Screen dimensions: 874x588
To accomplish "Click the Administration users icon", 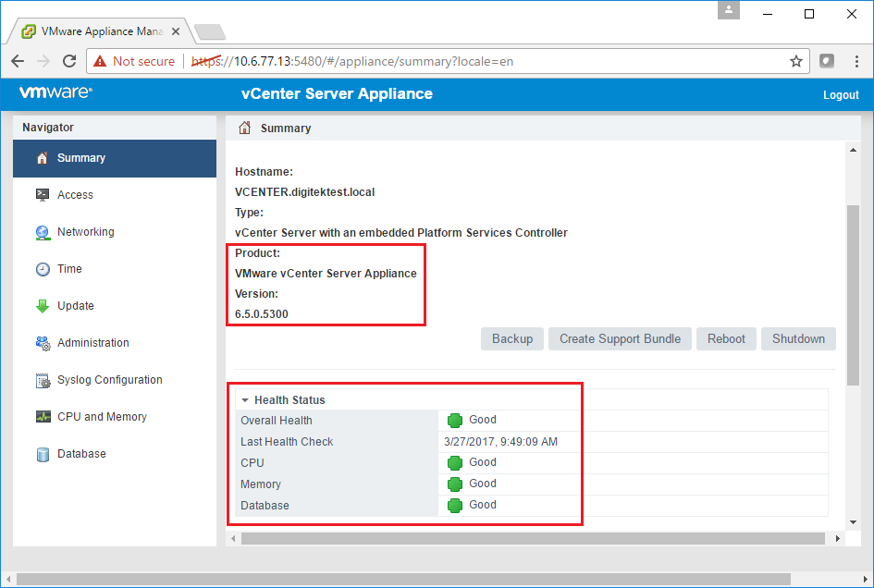I will (43, 343).
